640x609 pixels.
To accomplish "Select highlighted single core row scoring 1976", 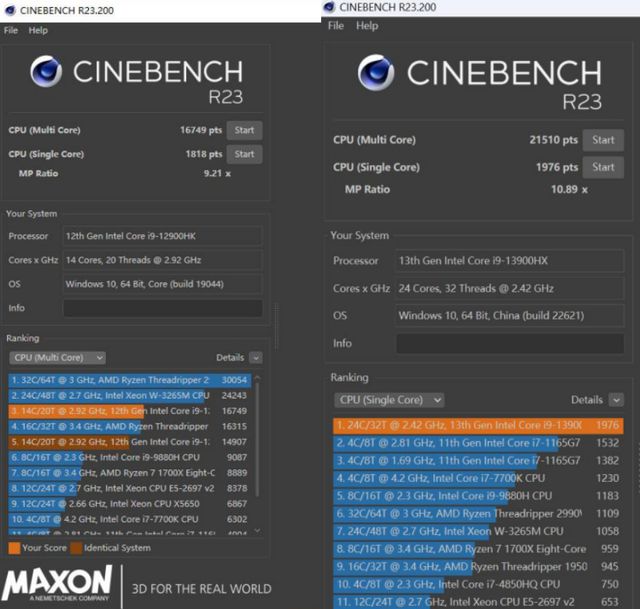I will (x=478, y=425).
